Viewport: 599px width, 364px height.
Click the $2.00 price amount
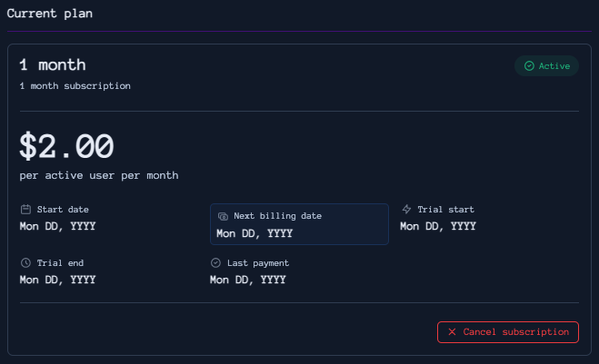click(67, 145)
